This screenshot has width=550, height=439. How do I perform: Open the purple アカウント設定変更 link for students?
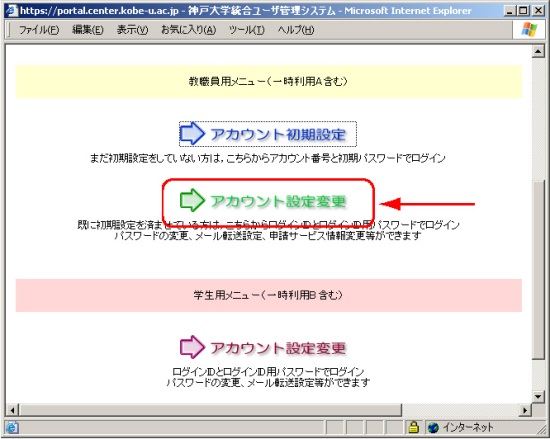(x=278, y=348)
